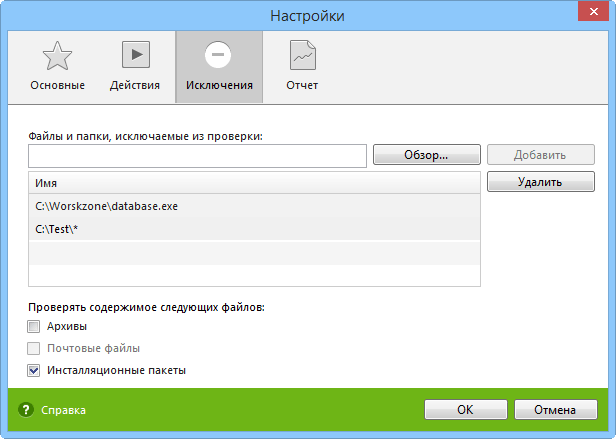Uncheck the Инсталляционные пакеты checkbox
Viewport: 616px width, 439px height.
click(34, 370)
